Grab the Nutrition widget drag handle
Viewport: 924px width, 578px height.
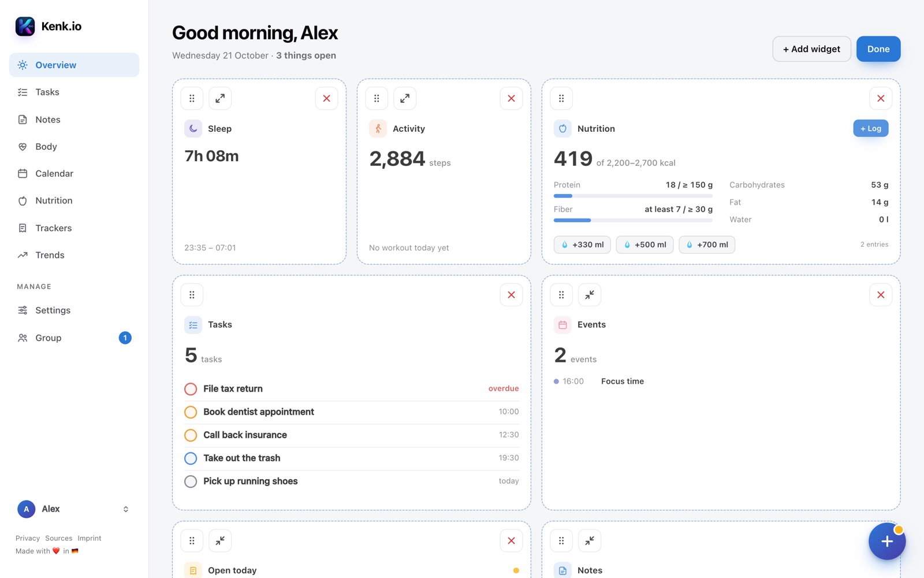[x=561, y=98]
